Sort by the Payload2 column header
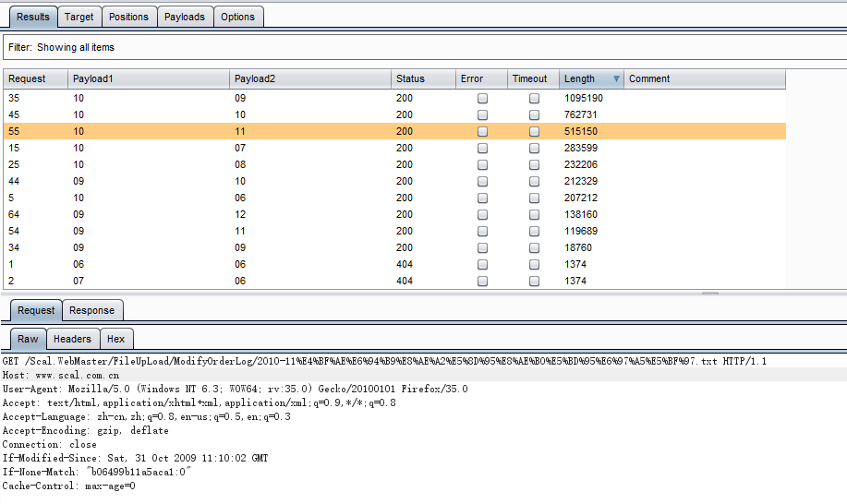Image resolution: width=847 pixels, height=504 pixels. point(310,78)
